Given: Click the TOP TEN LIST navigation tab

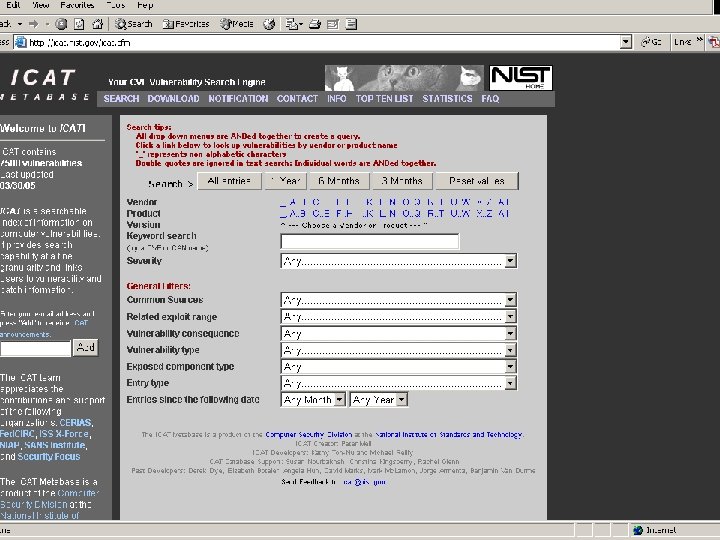Looking at the screenshot, I should (385, 98).
